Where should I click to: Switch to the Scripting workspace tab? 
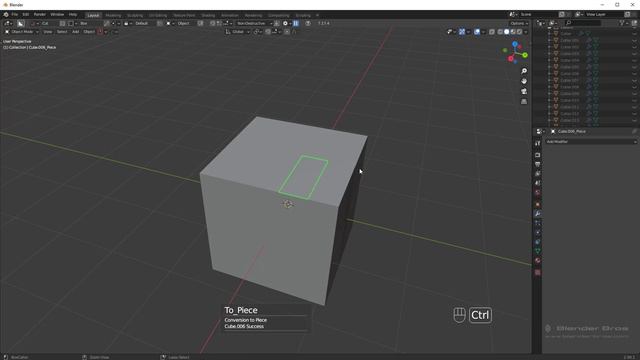303,15
